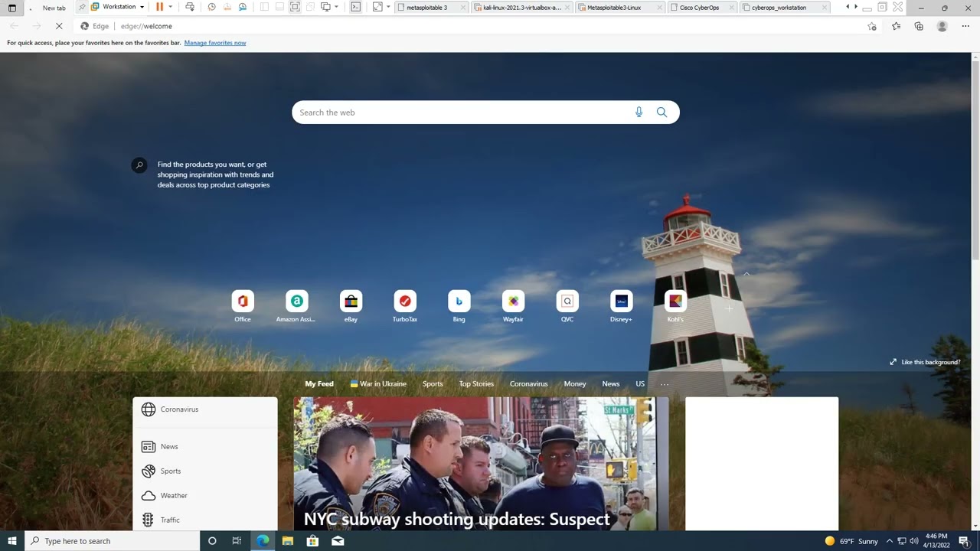Click the send Ctrl+Alt+Del toolbar icon
This screenshot has height=551, width=980.
190,7
